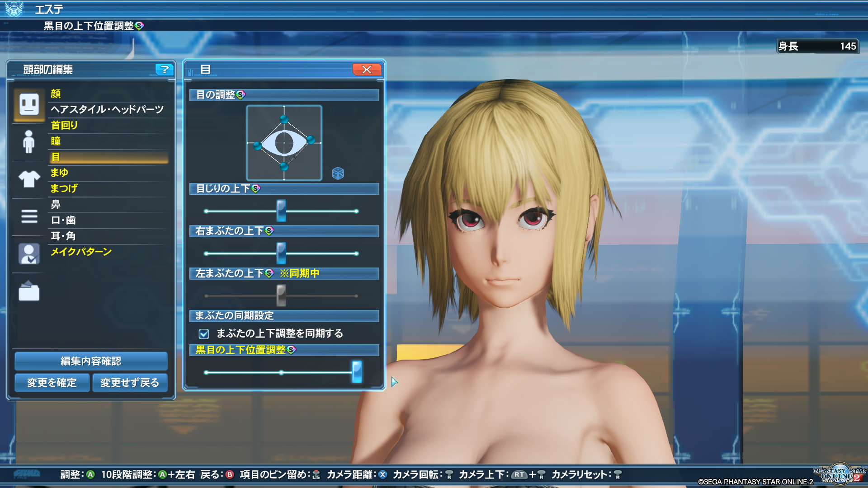Image resolution: width=868 pixels, height=488 pixels.
Task: Toggle eyelid sync checkbox
Action: (x=204, y=334)
